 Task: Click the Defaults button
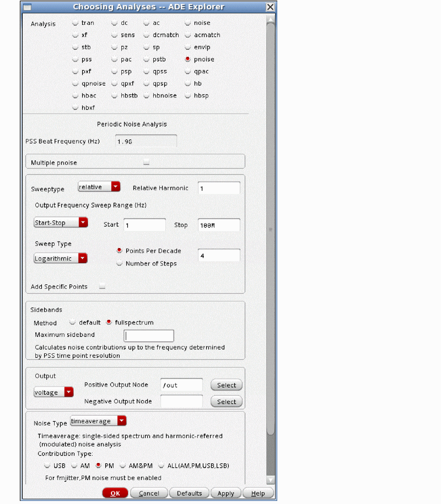(189, 493)
